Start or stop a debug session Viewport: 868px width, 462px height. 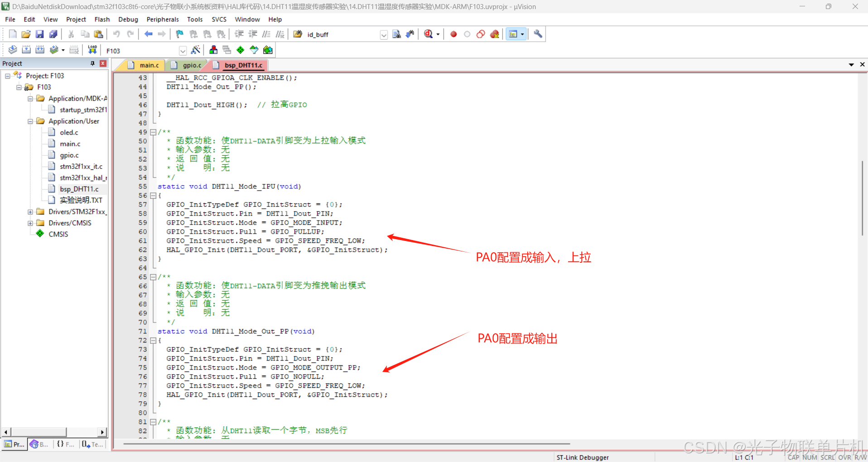(428, 34)
